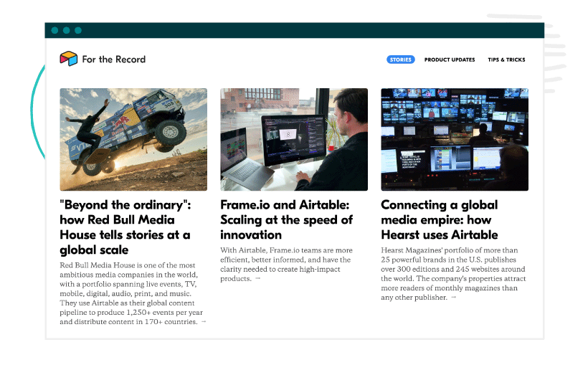The width and height of the screenshot is (588, 365).
Task: Click the arrow after 'any other publisher.'
Action: pyautogui.click(x=453, y=297)
